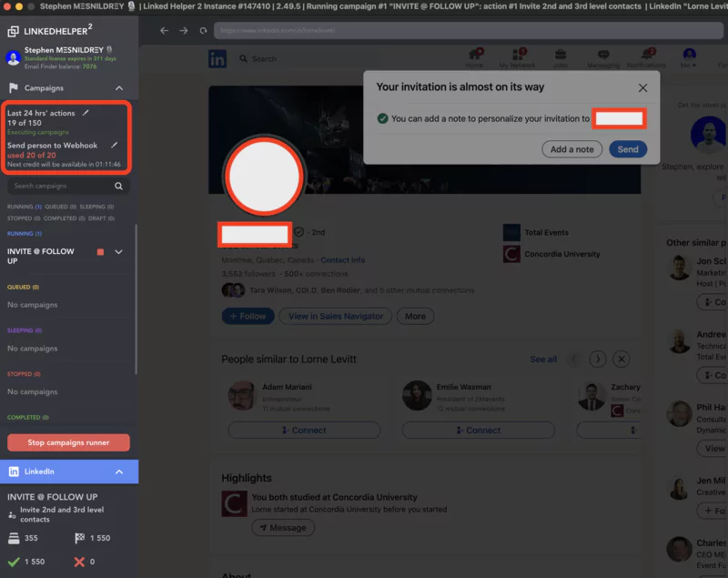The height and width of the screenshot is (578, 728).
Task: Open Messaging nav icon
Action: [x=603, y=58]
